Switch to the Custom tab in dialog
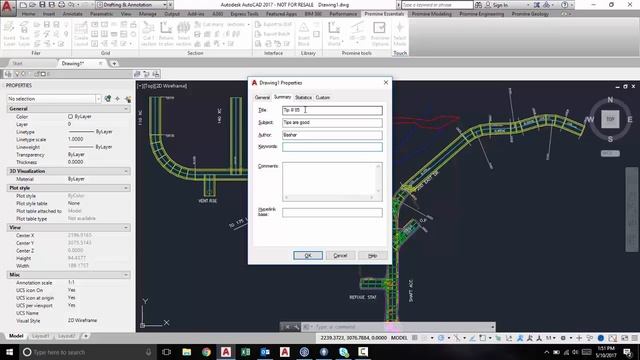The width and height of the screenshot is (640, 360). pyautogui.click(x=322, y=98)
